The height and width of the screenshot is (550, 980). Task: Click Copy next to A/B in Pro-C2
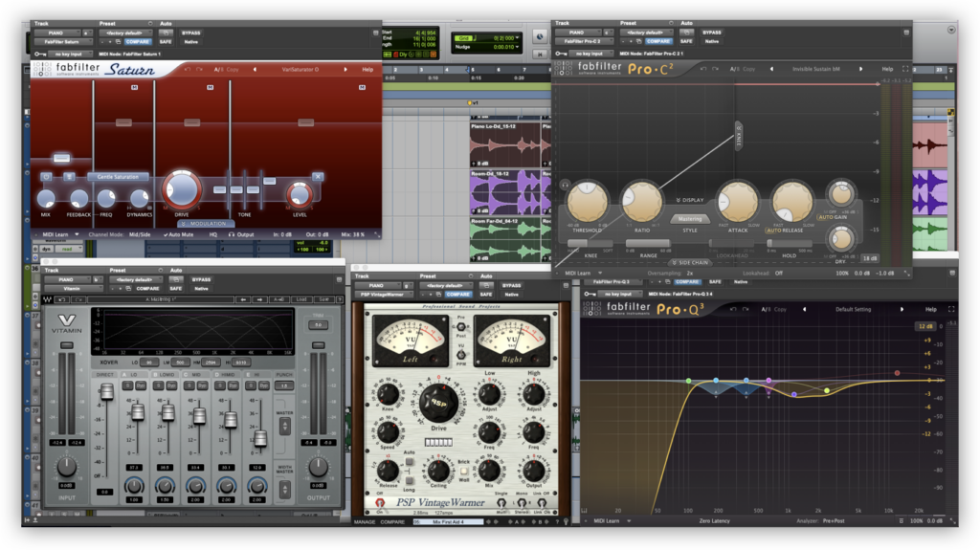coord(749,69)
